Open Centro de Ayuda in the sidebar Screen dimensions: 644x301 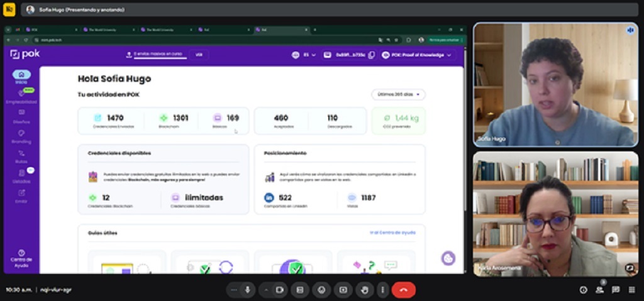point(21,259)
